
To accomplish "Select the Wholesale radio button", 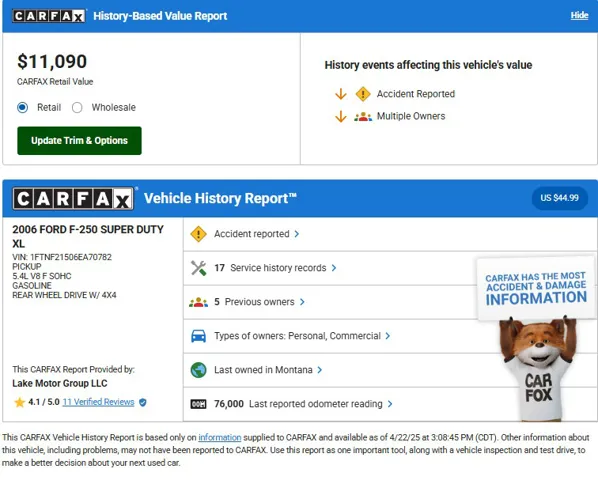I will (77, 108).
